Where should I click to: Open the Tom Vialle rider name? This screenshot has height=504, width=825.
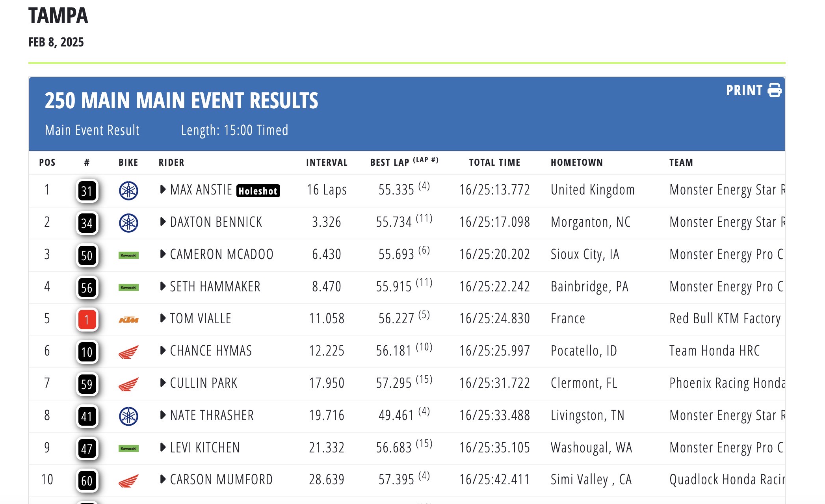click(201, 319)
